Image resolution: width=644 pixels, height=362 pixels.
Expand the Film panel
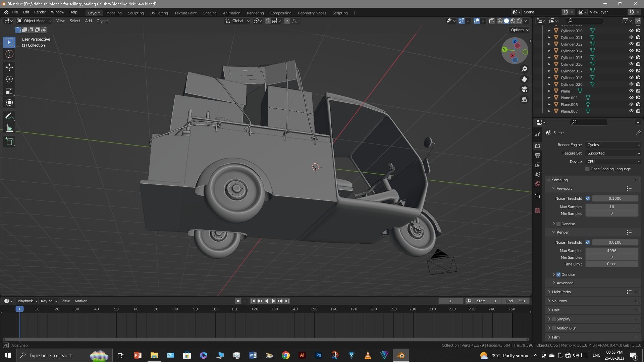(x=556, y=337)
